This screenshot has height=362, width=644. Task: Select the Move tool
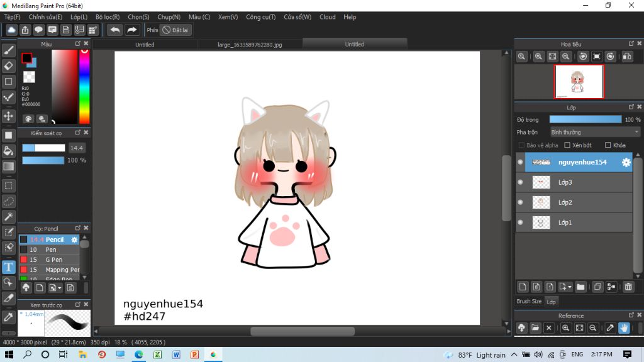tap(9, 116)
